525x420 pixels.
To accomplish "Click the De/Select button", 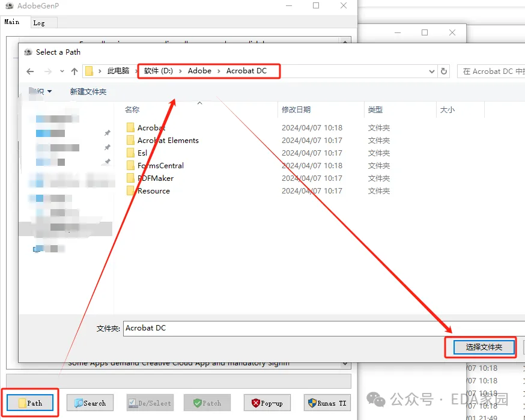I will pyautogui.click(x=150, y=403).
